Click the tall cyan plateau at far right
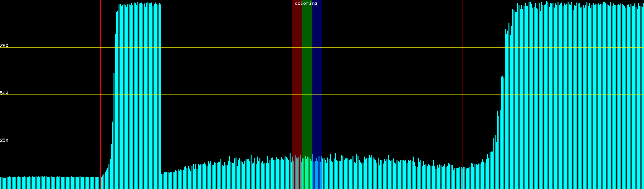 582,94
